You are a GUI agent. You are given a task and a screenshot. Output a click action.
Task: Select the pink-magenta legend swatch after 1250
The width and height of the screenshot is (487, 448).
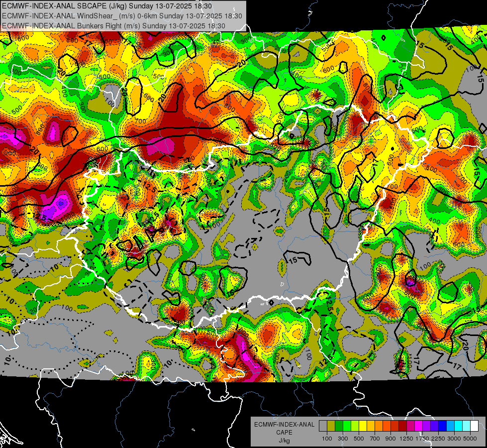click(410, 426)
